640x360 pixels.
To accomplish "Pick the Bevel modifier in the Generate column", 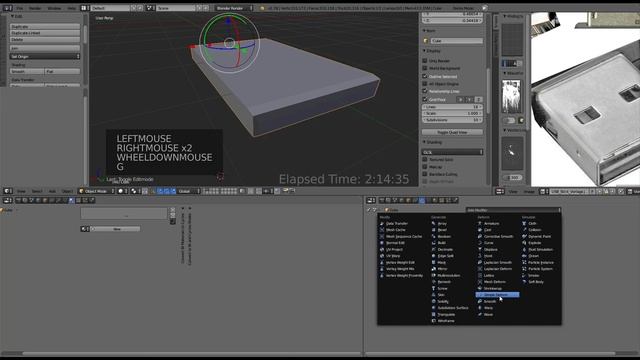I will point(442,230).
